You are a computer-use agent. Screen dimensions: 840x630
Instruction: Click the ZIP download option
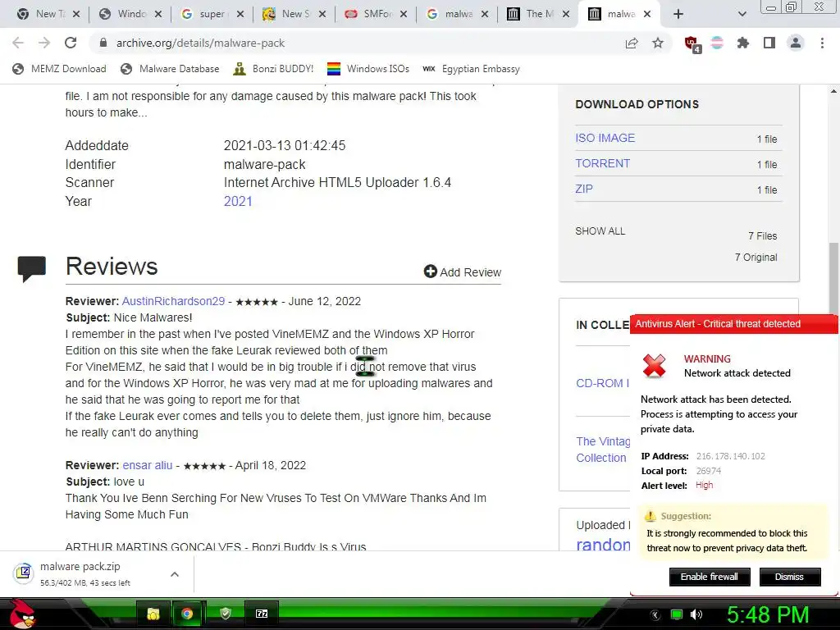click(x=584, y=189)
